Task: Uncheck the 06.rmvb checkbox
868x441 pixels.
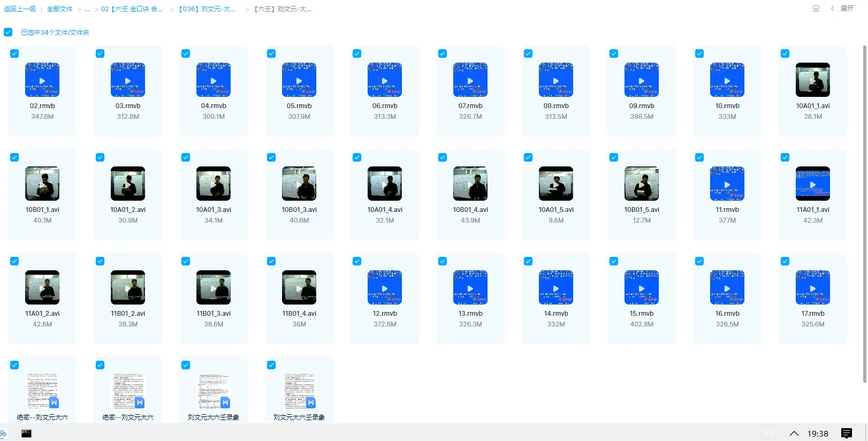Action: pyautogui.click(x=357, y=54)
